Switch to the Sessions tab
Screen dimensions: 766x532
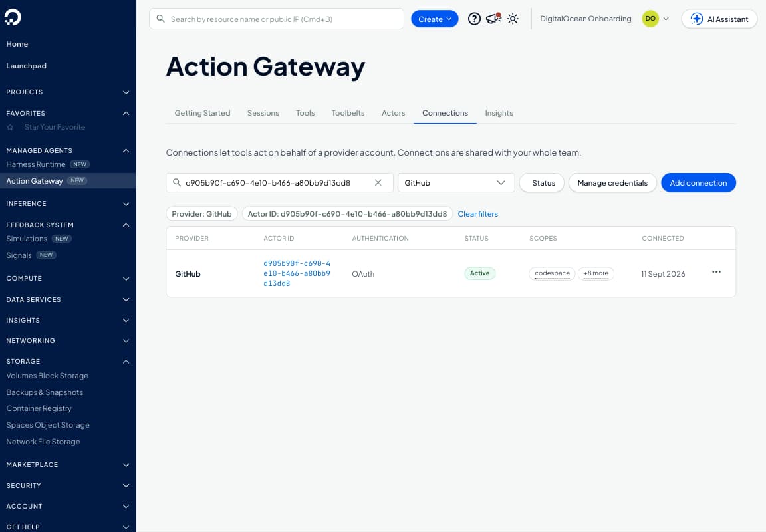coord(263,113)
